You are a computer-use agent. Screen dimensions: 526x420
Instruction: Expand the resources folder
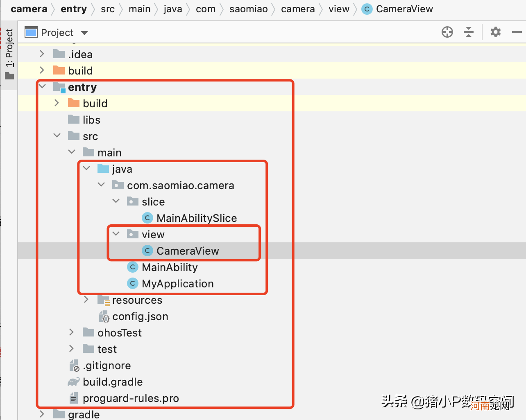(86, 299)
